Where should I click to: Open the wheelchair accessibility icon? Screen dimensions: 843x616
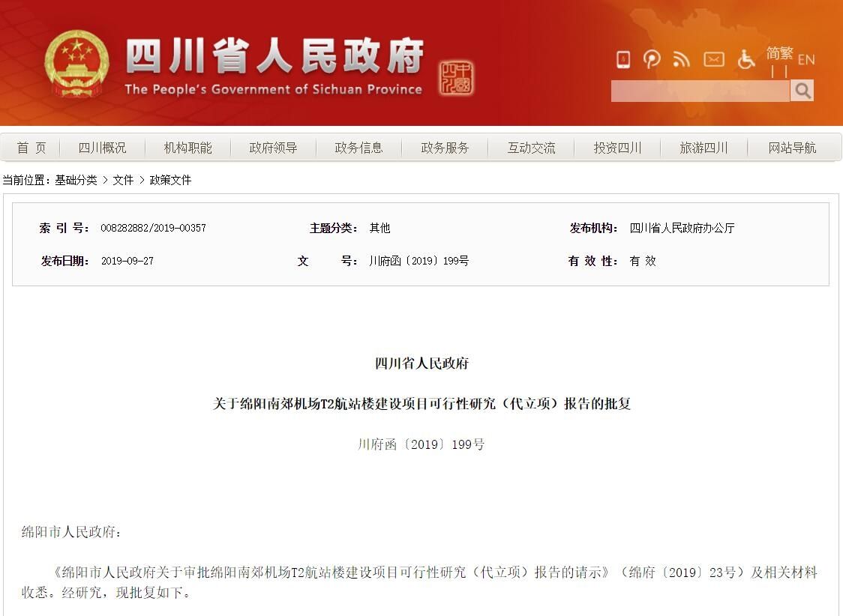click(x=745, y=59)
